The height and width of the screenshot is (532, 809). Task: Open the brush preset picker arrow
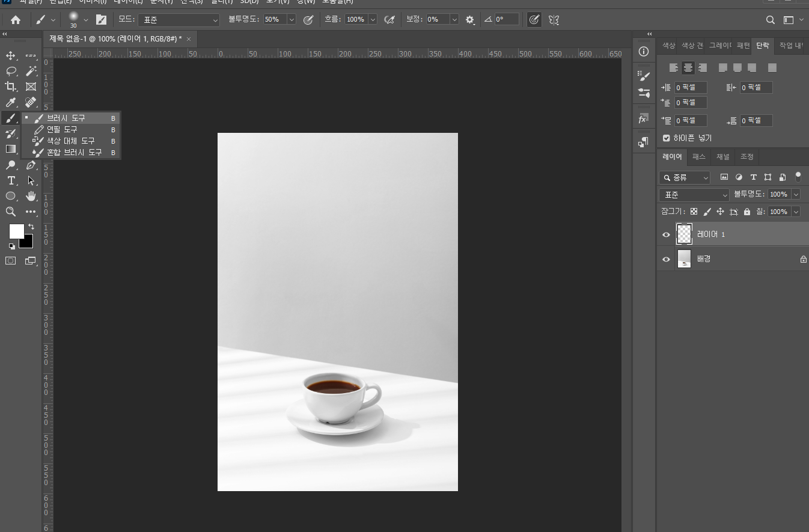coord(85,20)
